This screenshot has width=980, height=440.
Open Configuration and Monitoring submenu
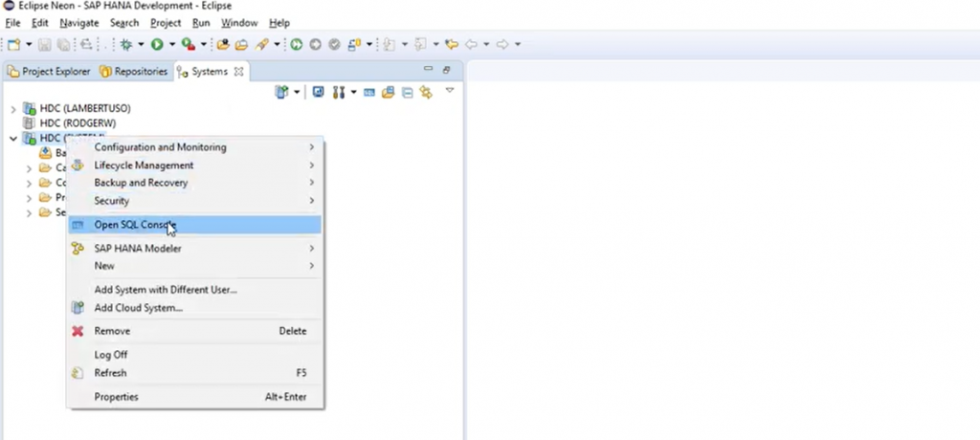point(160,147)
